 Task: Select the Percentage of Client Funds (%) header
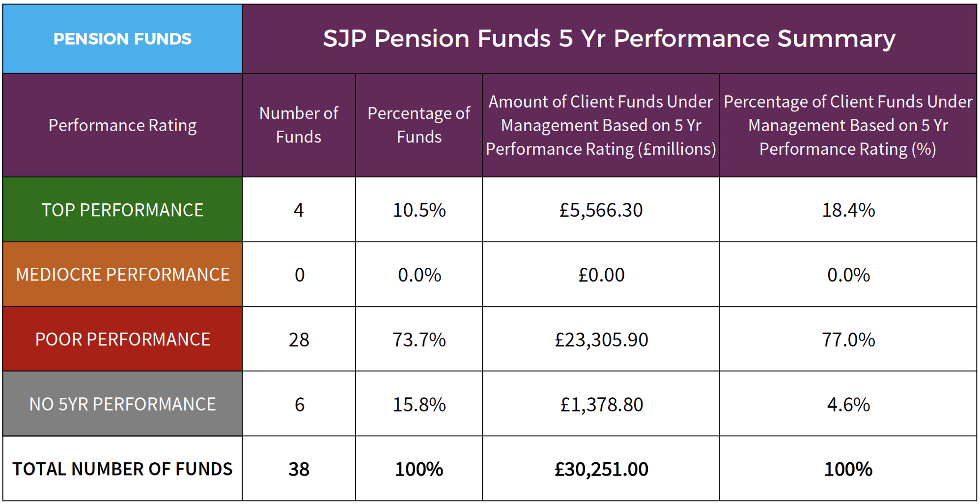tap(848, 125)
